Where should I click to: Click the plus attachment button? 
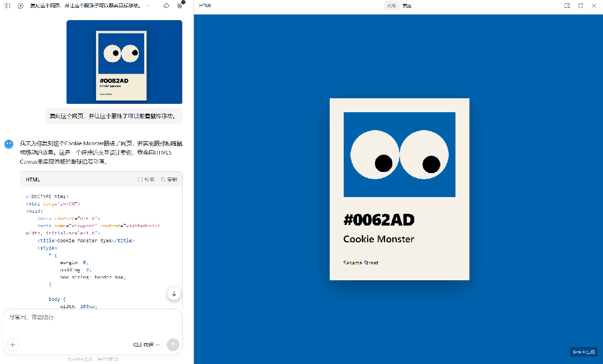pos(13,345)
